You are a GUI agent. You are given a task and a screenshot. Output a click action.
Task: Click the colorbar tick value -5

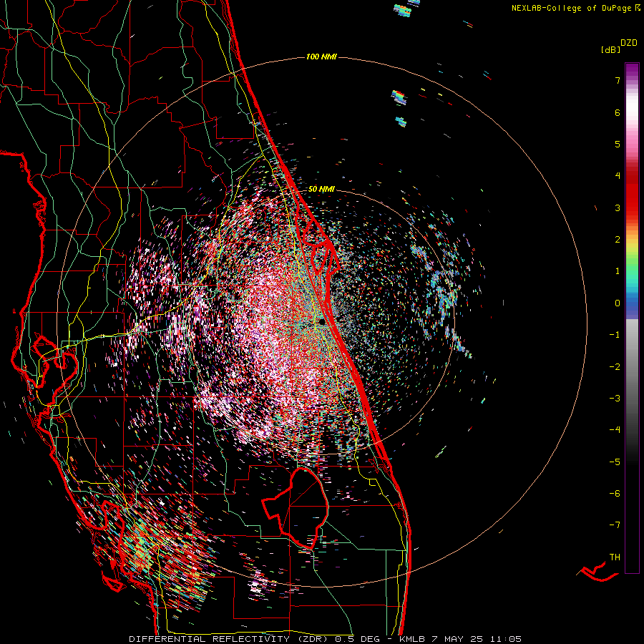(x=615, y=462)
